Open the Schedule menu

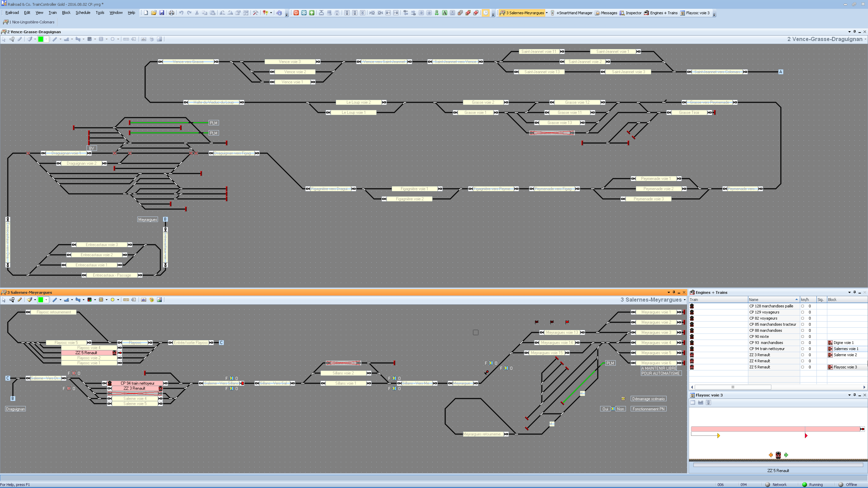coord(83,13)
